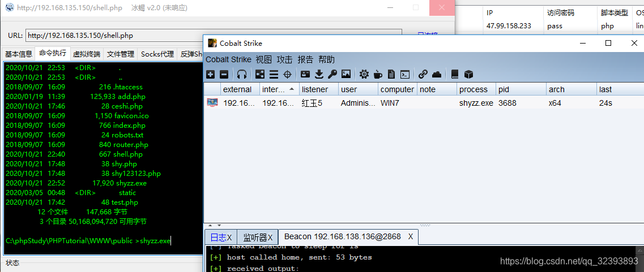The height and width of the screenshot is (272, 644).
Task: Click the document Office macro icon
Action: (x=391, y=74)
